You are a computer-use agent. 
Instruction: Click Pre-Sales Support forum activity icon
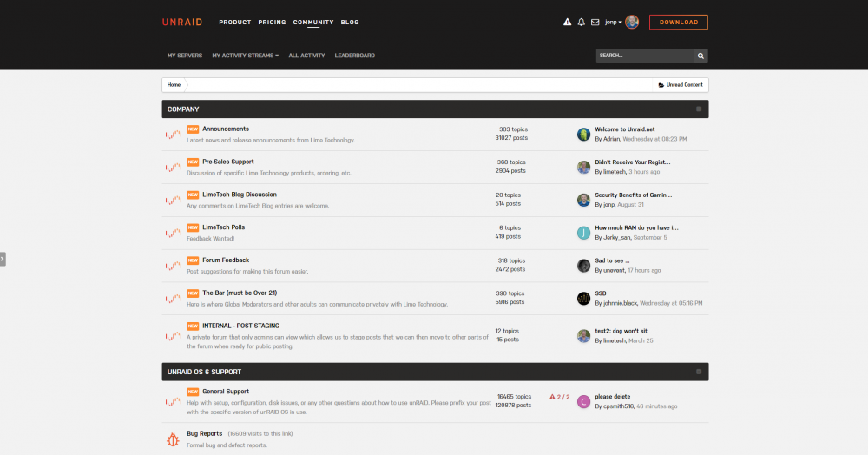pos(174,167)
